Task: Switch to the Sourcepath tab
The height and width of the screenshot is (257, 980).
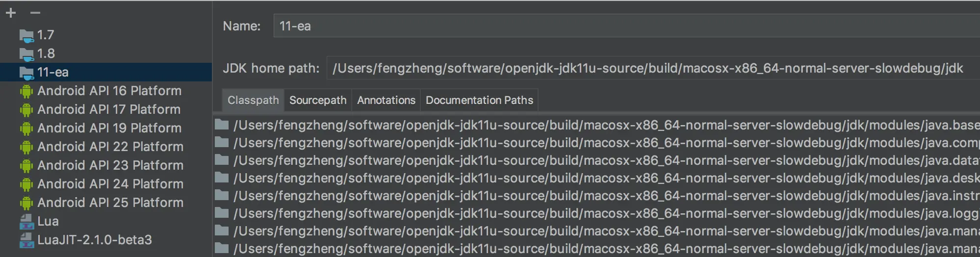Action: (x=318, y=100)
